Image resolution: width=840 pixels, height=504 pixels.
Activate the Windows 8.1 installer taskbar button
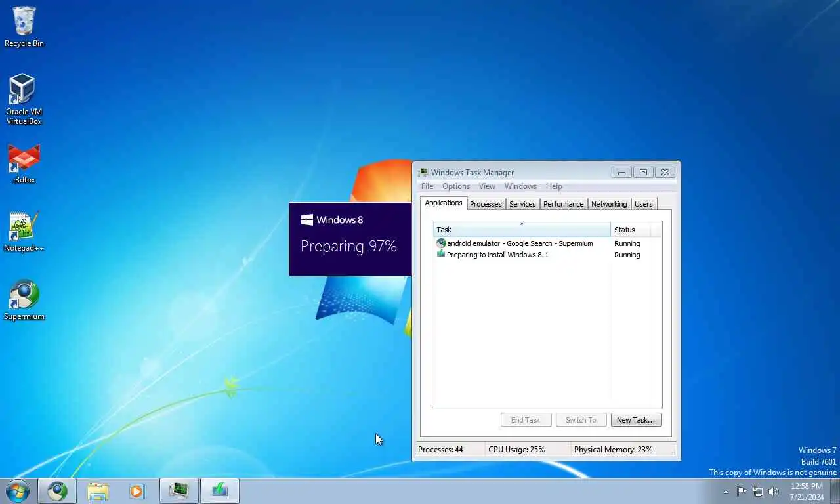pos(219,491)
